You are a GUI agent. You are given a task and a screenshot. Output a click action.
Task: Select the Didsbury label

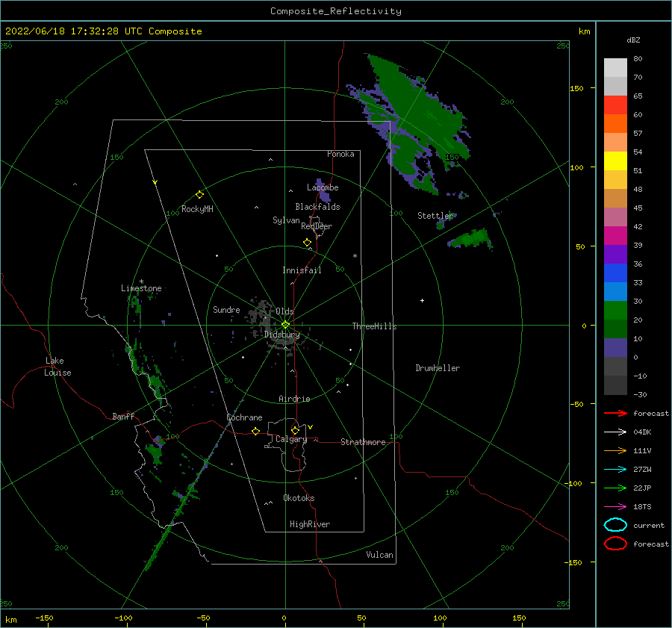pos(281,335)
